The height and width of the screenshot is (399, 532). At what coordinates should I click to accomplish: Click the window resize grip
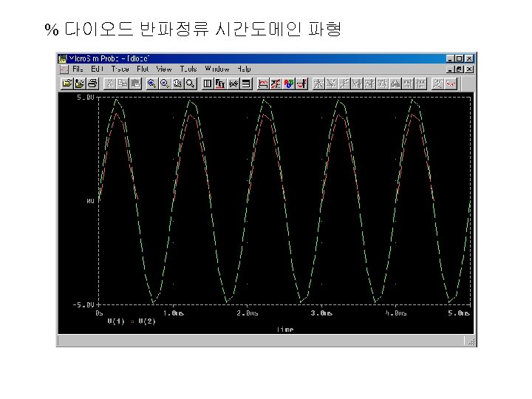471,341
